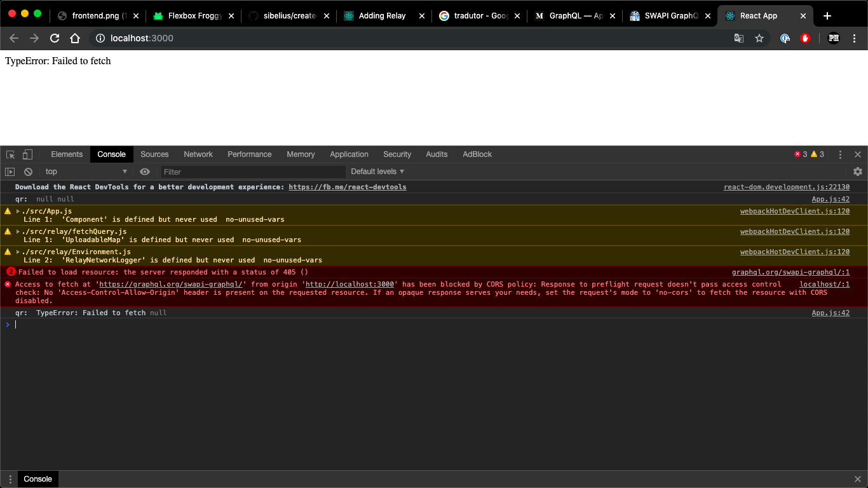
Task: Open the Chrome three-dot menu
Action: pos(854,38)
